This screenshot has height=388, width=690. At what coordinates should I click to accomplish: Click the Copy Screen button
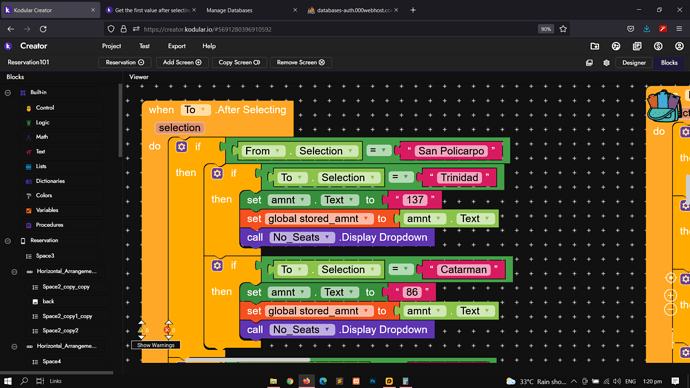(x=239, y=62)
